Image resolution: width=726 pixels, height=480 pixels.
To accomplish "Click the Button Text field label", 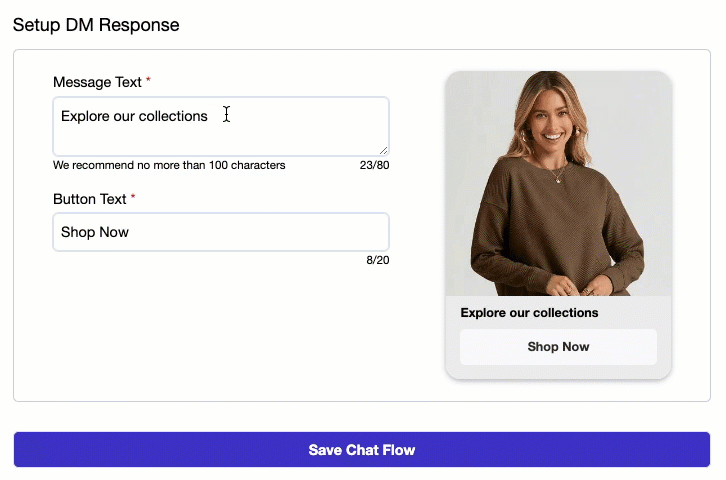I will 90,199.
